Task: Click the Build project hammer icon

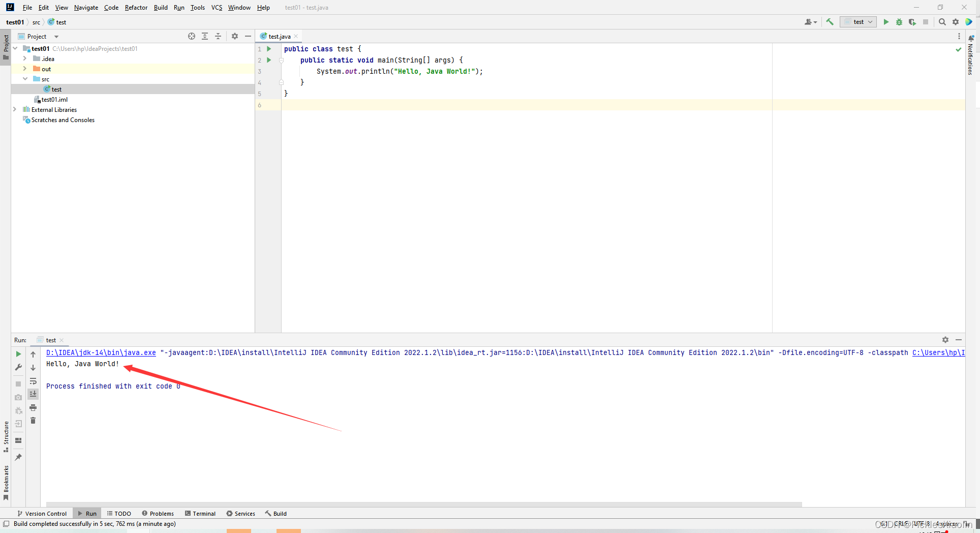Action: pos(830,22)
